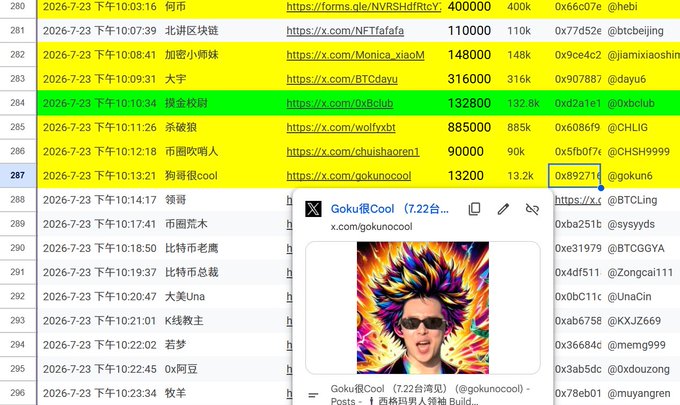Click the cell with name 摸金校尉
680x405 pixels.
pyautogui.click(x=186, y=103)
